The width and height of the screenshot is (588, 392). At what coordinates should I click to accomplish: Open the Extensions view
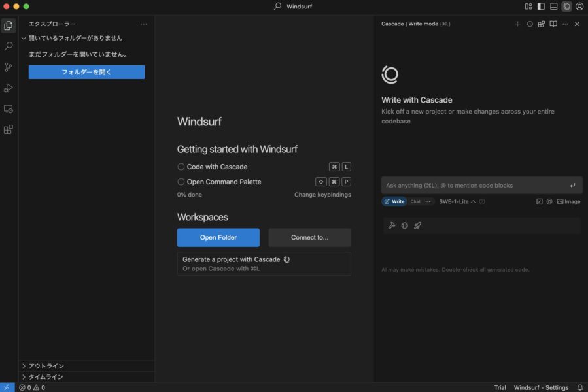pos(9,129)
